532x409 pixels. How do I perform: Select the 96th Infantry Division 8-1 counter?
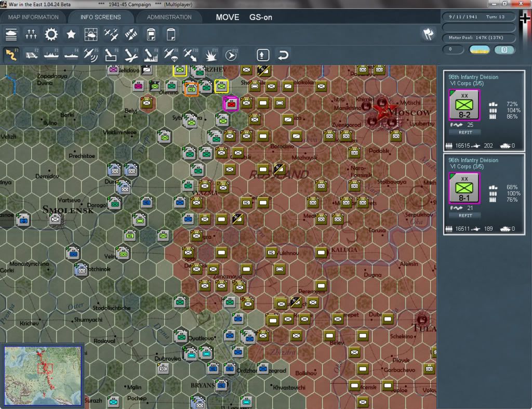click(x=464, y=188)
